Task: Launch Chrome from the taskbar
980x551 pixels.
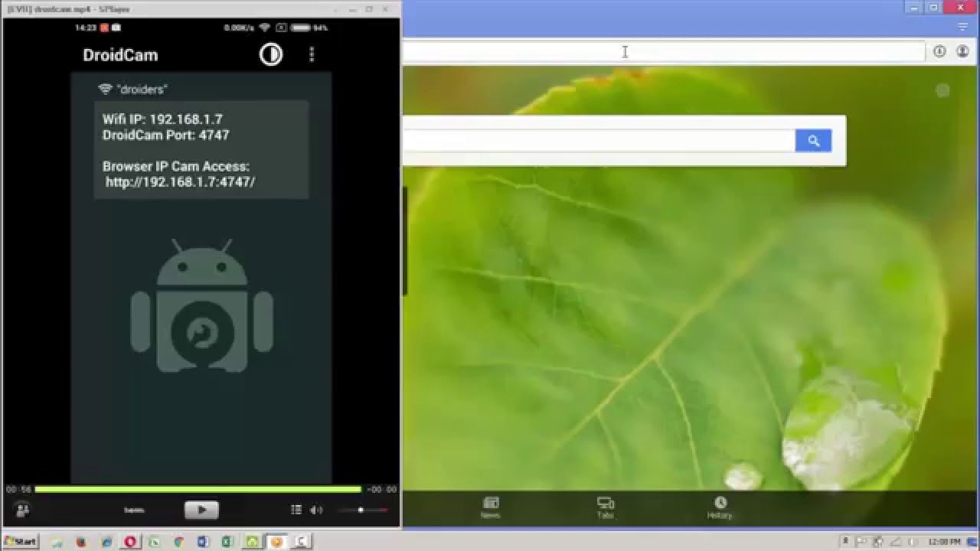Action: (178, 542)
